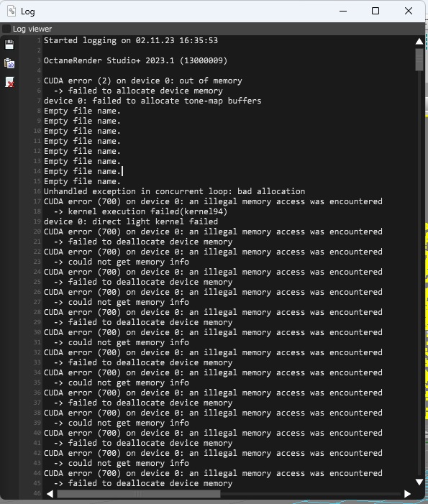Clear the log with the red X icon
The height and width of the screenshot is (504, 428).
click(9, 82)
